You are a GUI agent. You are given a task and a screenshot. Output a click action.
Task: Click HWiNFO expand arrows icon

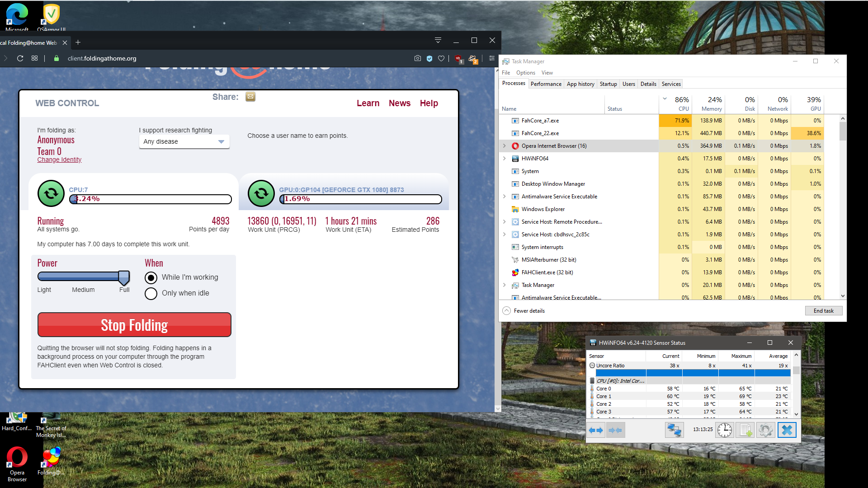pos(596,430)
